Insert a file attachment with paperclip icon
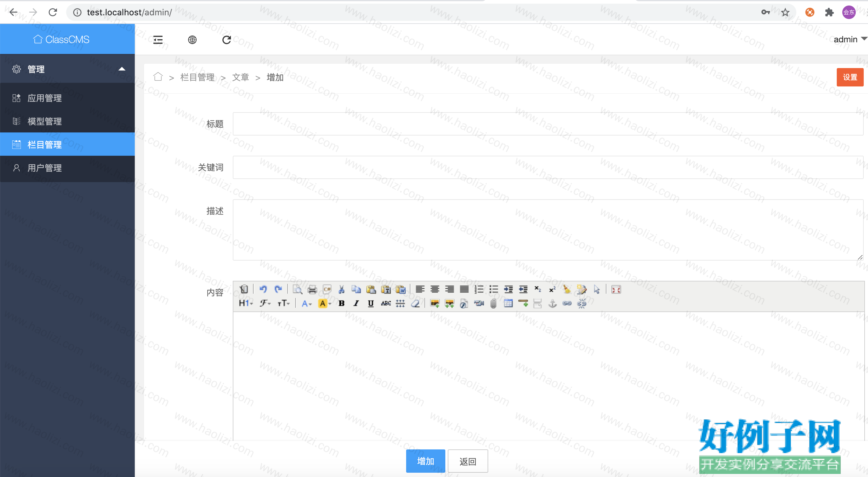Image resolution: width=868 pixels, height=477 pixels. pyautogui.click(x=493, y=303)
